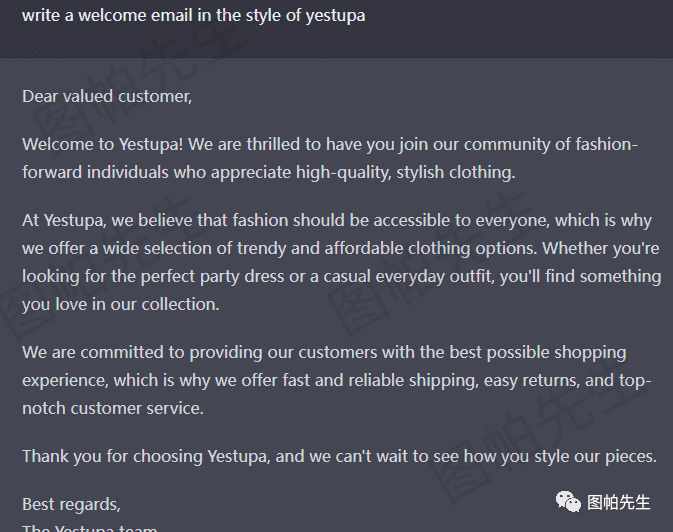Click the WeChat logo icon in the watermark

[x=568, y=502]
